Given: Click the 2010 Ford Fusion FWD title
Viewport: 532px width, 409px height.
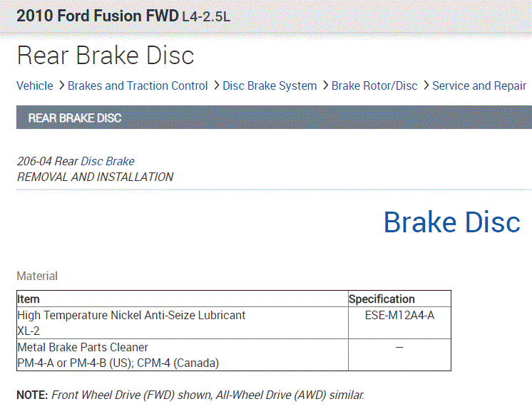Looking at the screenshot, I should pos(97,15).
